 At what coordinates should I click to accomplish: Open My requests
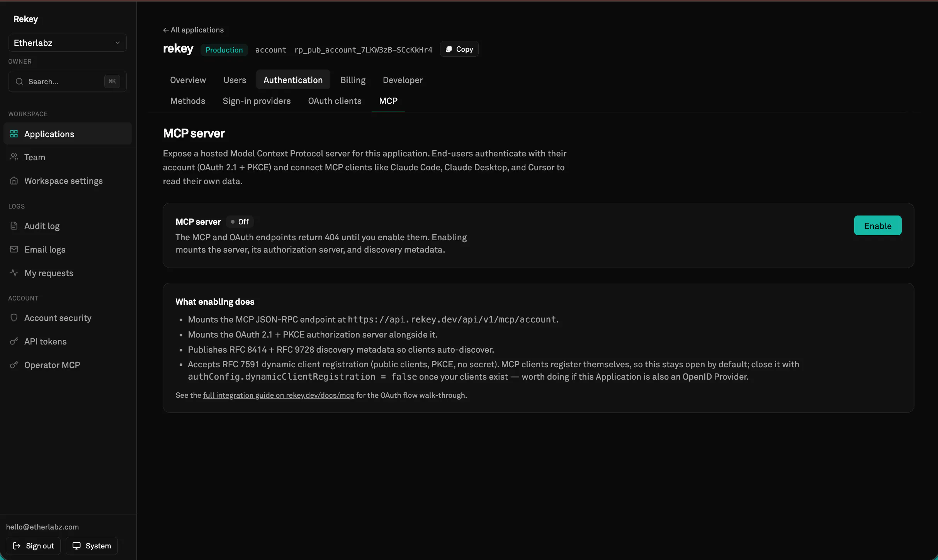coord(68,273)
